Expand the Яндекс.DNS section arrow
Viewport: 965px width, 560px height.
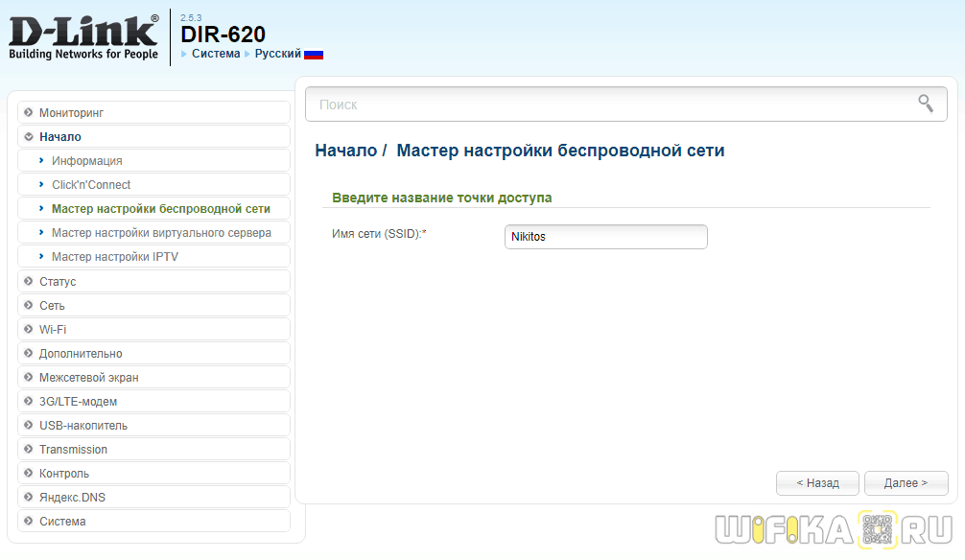click(29, 498)
